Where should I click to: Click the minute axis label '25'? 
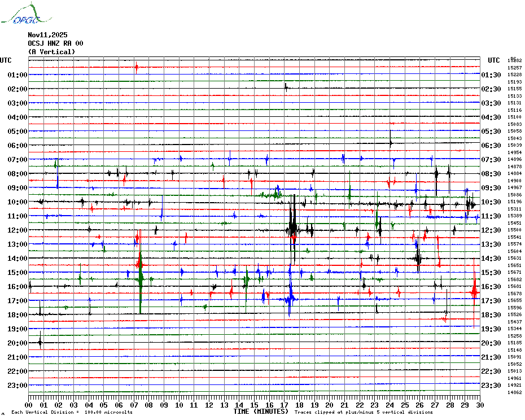point(405,405)
